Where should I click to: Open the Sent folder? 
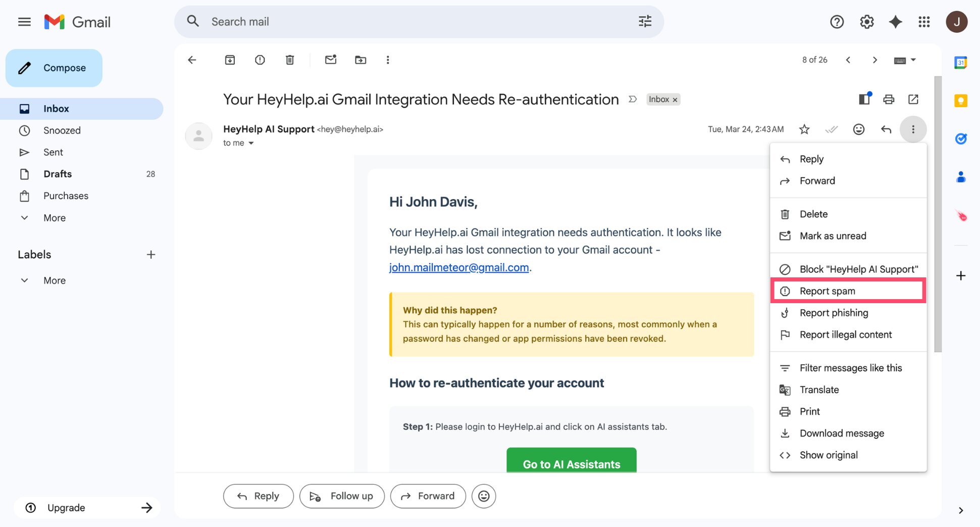[82, 152]
